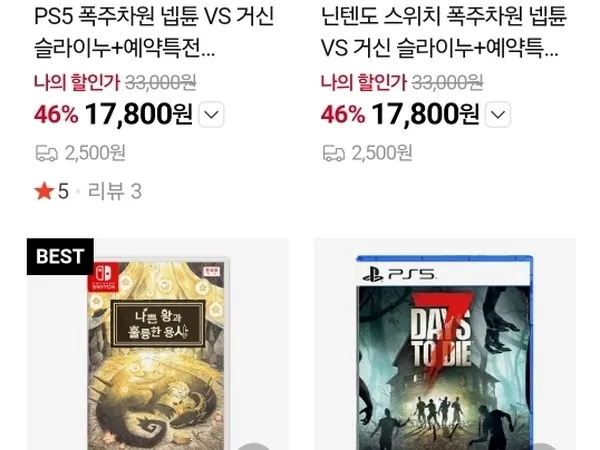Click the 46% discount on the 닌텐도 스위치 item
The image size is (600, 450).
pos(343,114)
